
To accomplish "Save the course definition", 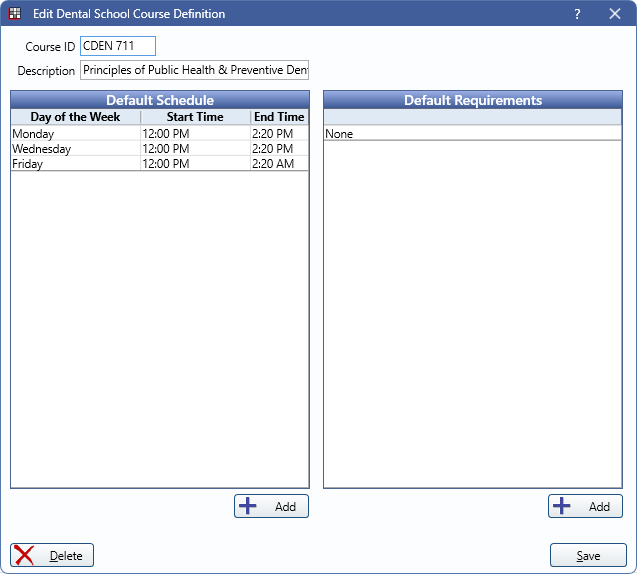I will [x=588, y=556].
